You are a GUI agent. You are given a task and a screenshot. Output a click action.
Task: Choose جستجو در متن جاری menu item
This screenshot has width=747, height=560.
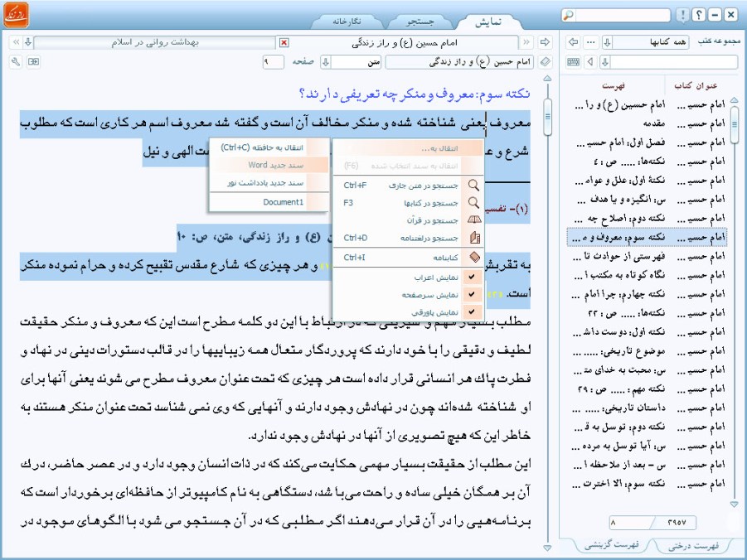point(408,186)
